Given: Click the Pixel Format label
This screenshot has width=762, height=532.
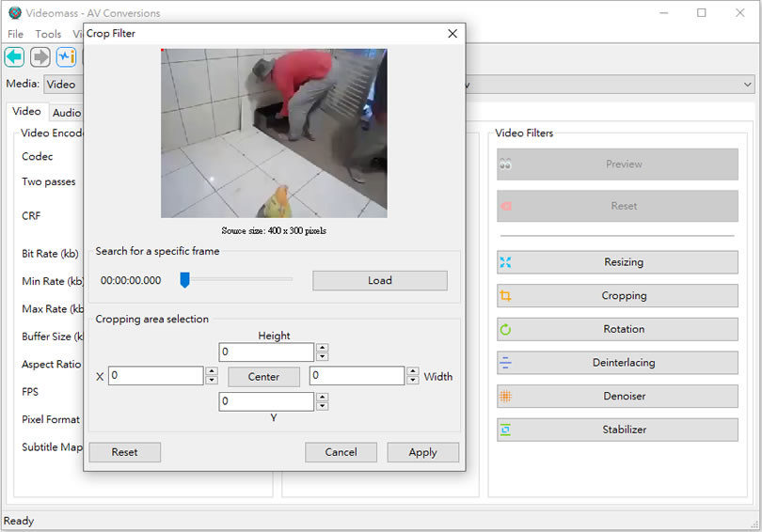Looking at the screenshot, I should tap(51, 419).
